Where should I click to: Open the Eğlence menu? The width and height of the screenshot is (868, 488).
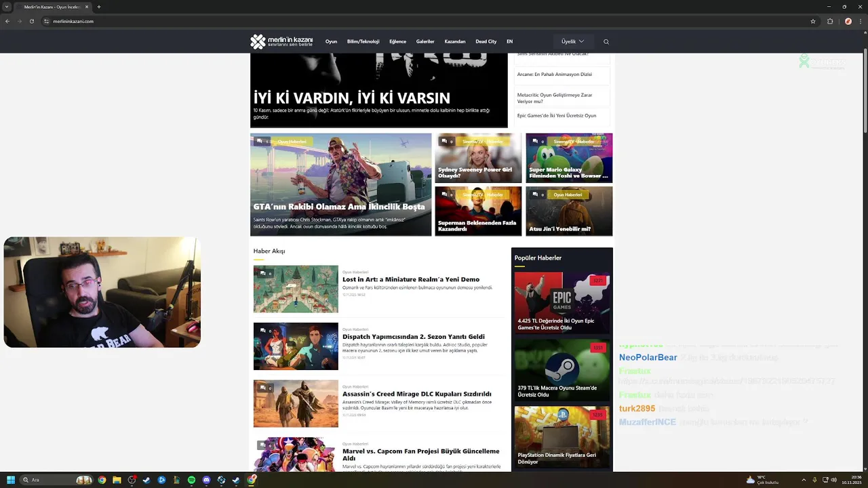click(397, 41)
